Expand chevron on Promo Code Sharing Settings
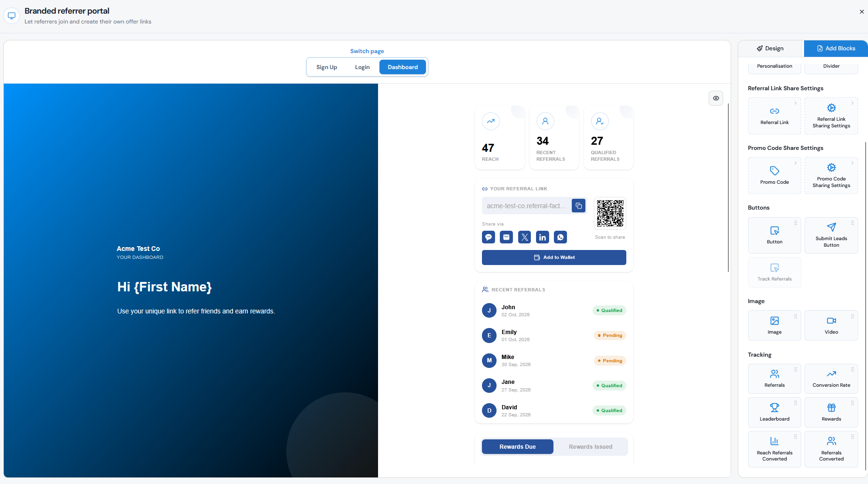Viewport: 868px width, 484px height. click(x=852, y=163)
